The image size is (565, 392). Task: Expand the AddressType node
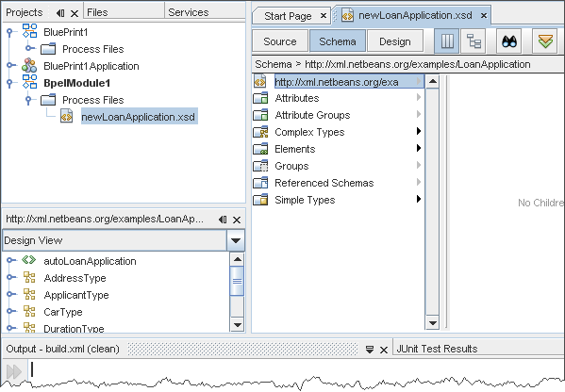[x=11, y=278]
